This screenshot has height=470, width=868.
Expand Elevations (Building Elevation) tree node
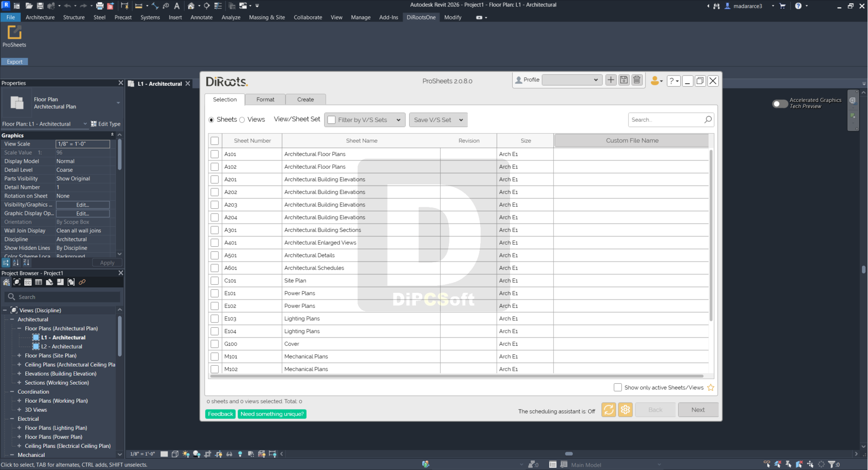[19, 374]
